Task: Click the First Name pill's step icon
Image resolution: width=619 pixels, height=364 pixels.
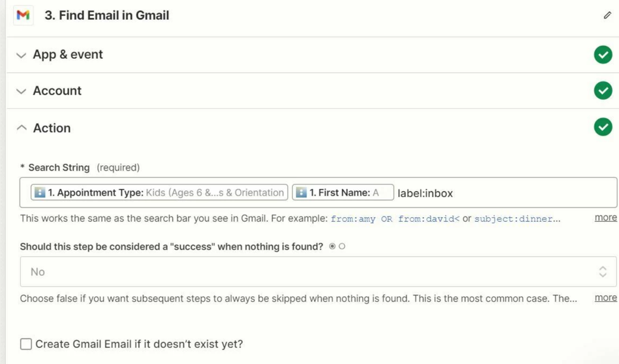Action: point(301,193)
